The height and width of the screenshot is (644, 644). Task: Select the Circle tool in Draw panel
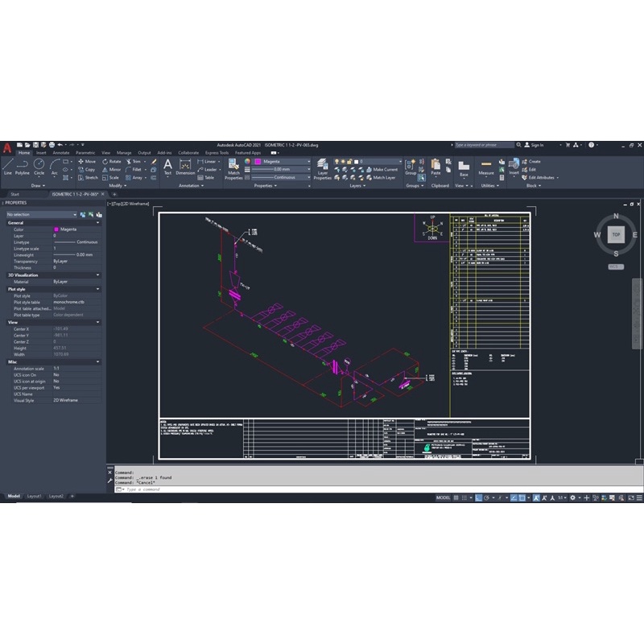point(39,166)
